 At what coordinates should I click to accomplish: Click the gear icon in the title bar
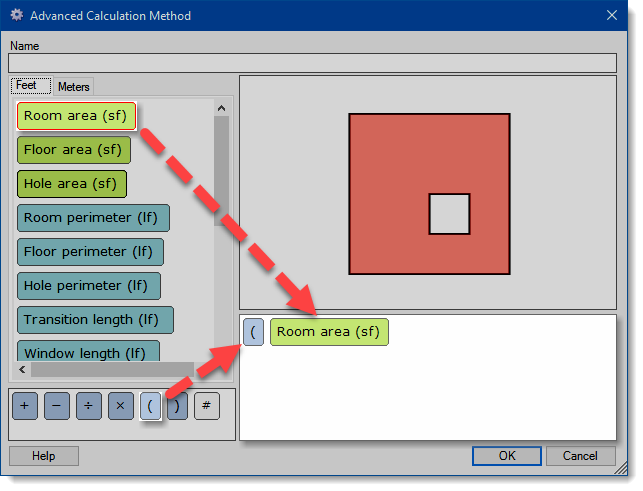(17, 15)
